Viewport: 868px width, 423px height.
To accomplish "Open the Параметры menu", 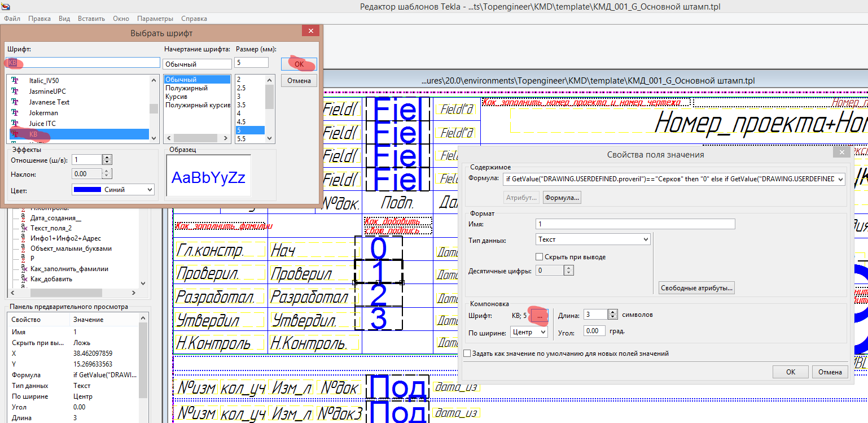I will (x=155, y=19).
